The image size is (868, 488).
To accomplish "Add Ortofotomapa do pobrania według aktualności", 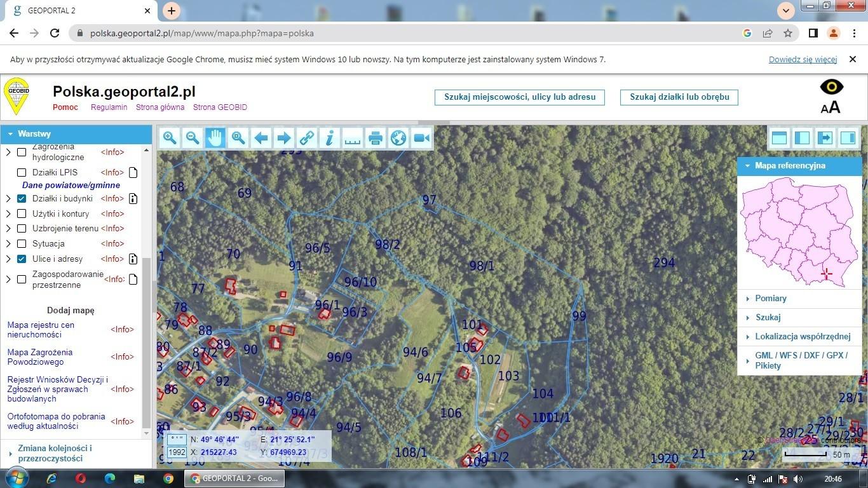I will [x=56, y=421].
